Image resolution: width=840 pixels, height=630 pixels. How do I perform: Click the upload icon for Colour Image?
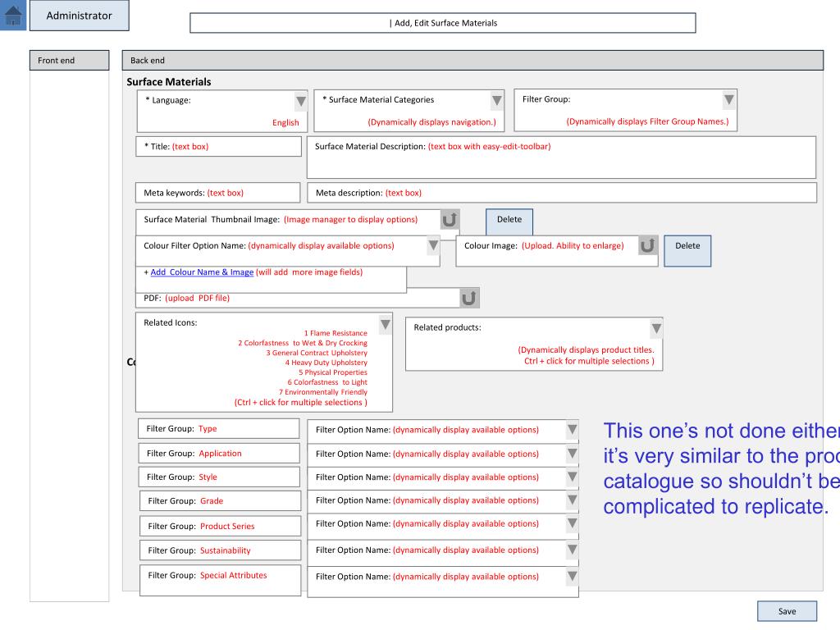coord(648,245)
